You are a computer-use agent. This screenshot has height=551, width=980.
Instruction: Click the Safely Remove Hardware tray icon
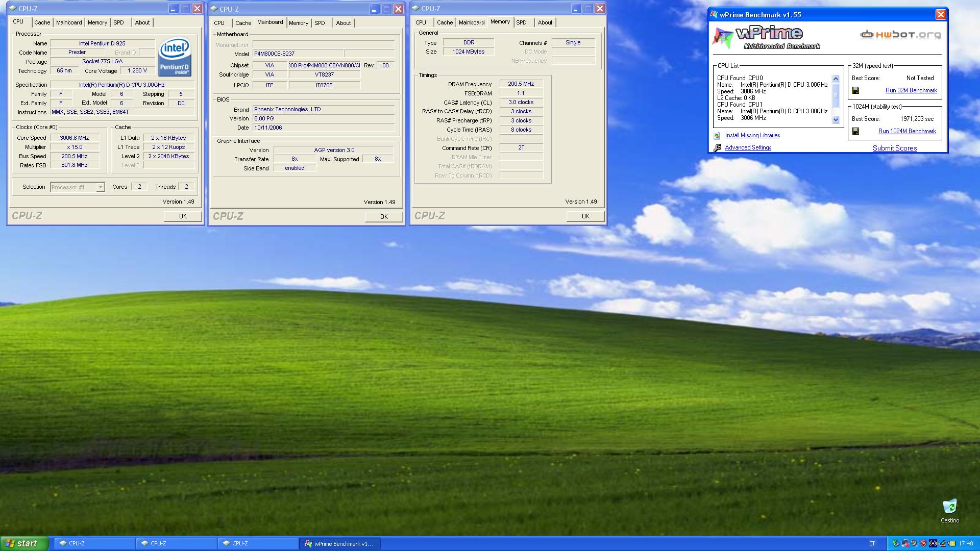point(896,543)
